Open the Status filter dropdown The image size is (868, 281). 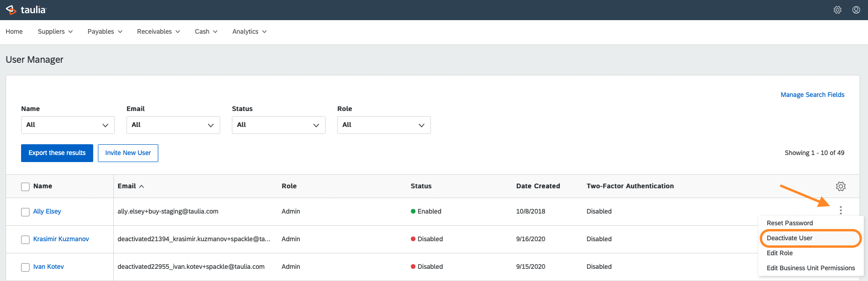click(279, 125)
